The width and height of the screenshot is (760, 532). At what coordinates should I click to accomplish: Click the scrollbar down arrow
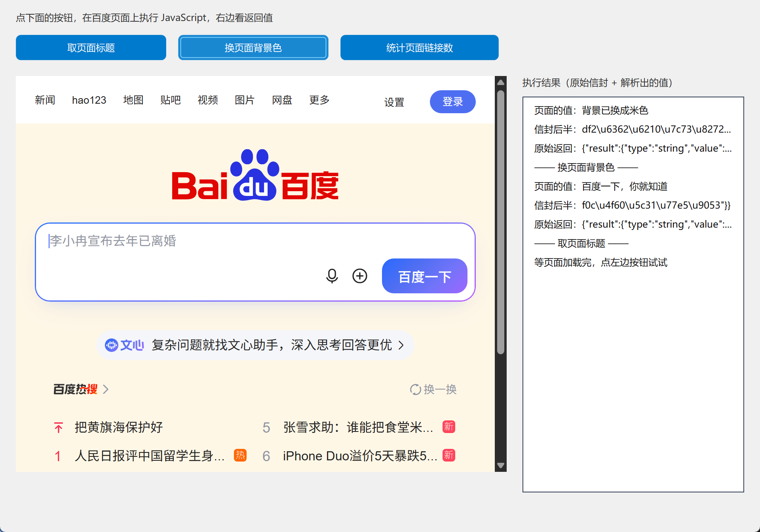(x=501, y=465)
